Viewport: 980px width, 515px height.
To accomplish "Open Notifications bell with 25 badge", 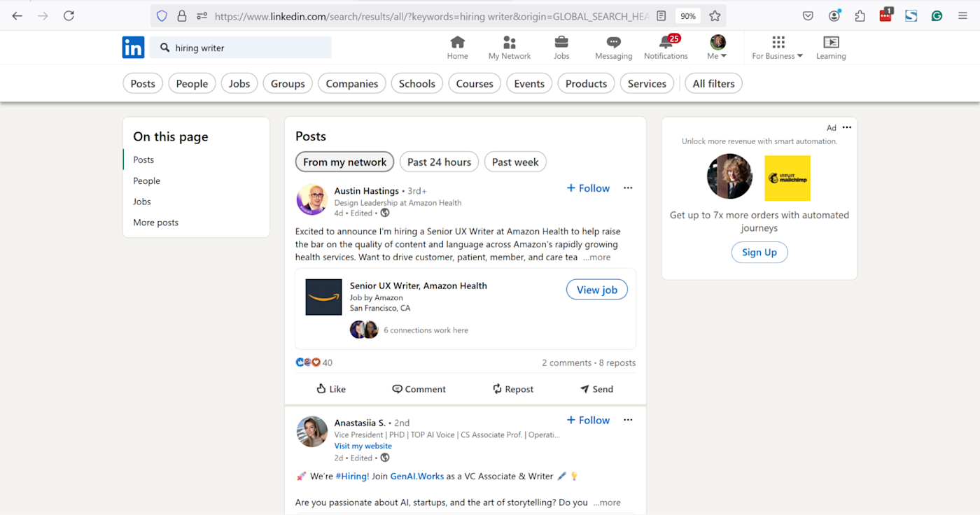I will [666, 48].
